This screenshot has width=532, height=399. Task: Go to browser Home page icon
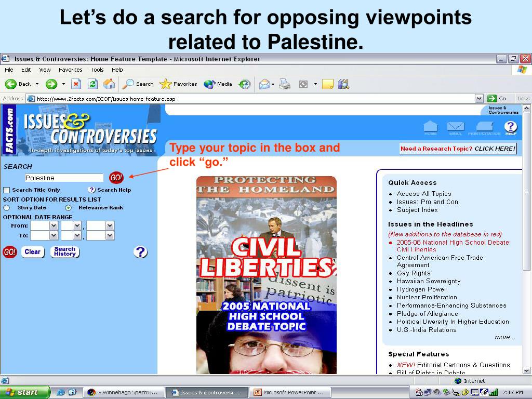pos(109,84)
